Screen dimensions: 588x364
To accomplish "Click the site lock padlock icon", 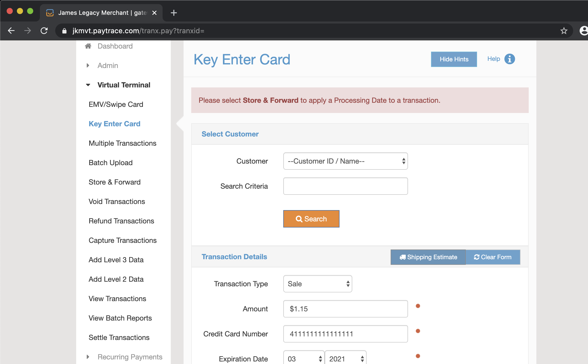I will tap(64, 31).
